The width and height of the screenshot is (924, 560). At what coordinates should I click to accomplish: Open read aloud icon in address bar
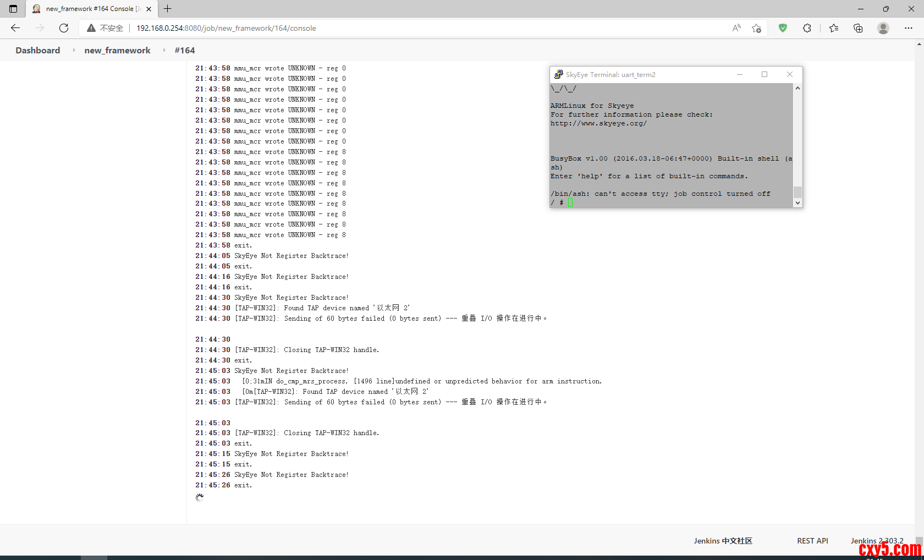[736, 28]
